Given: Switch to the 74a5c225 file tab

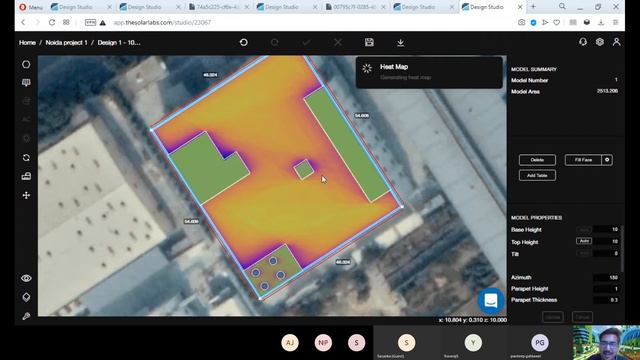Looking at the screenshot, I should 218,7.
